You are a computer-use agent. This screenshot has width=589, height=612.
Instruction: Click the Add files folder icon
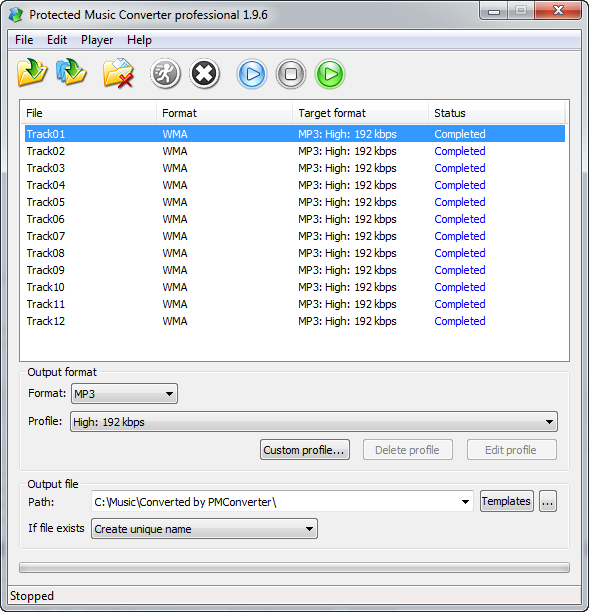(x=32, y=73)
